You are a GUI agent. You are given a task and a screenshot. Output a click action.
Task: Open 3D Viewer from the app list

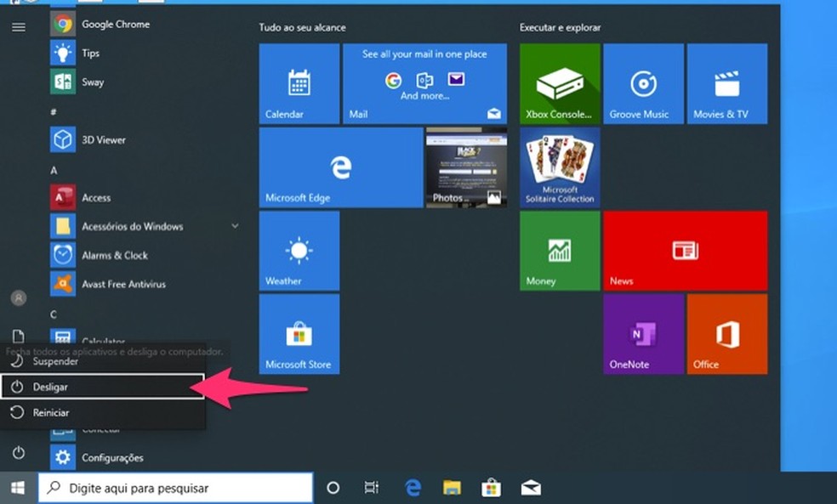click(102, 139)
